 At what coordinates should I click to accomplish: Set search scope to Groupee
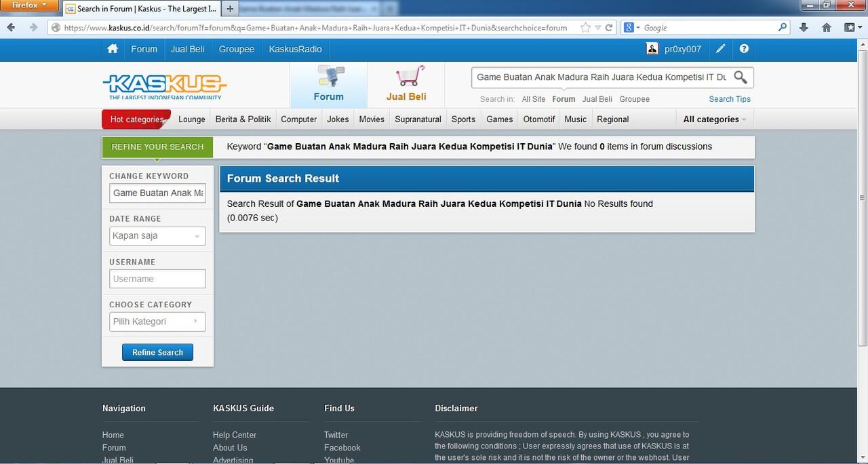tap(635, 99)
